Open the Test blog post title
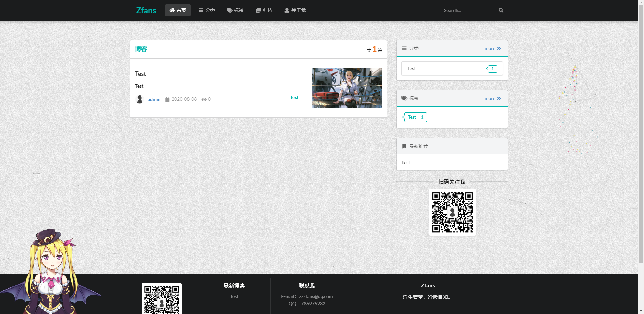Viewport: 644px width, 314px height. [140, 74]
